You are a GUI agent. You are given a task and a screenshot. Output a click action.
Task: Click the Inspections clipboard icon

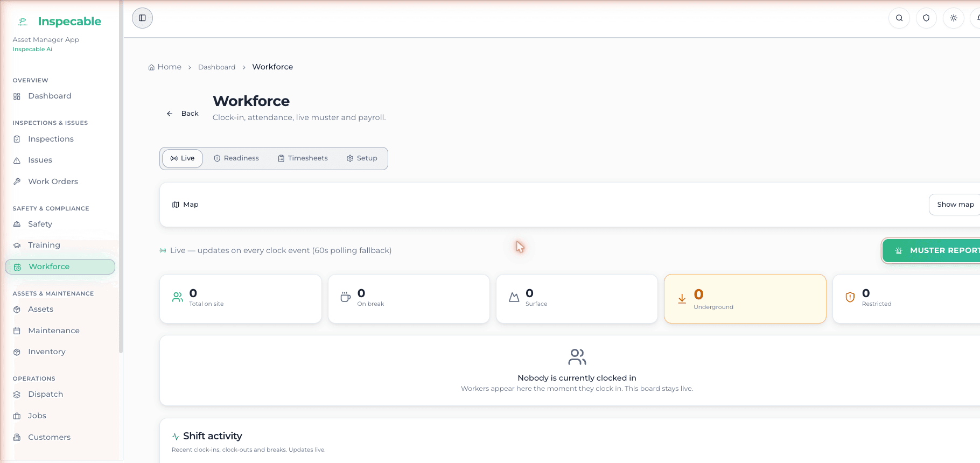point(17,139)
